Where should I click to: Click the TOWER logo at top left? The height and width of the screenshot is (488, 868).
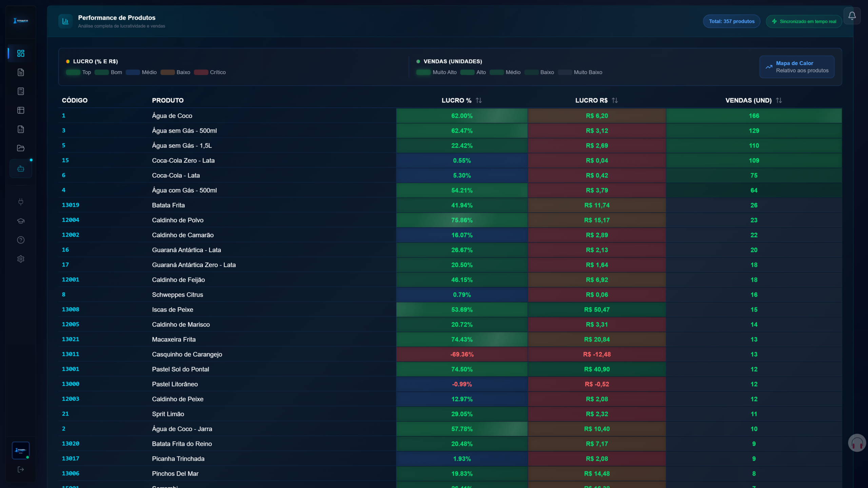(x=21, y=20)
